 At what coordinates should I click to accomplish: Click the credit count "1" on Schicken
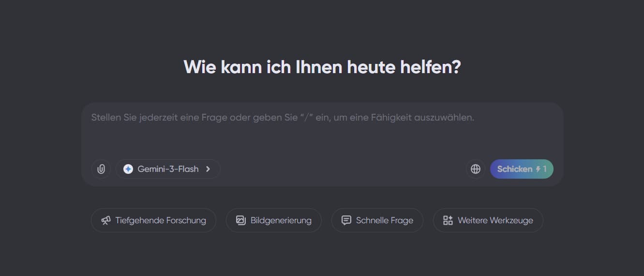(544, 169)
